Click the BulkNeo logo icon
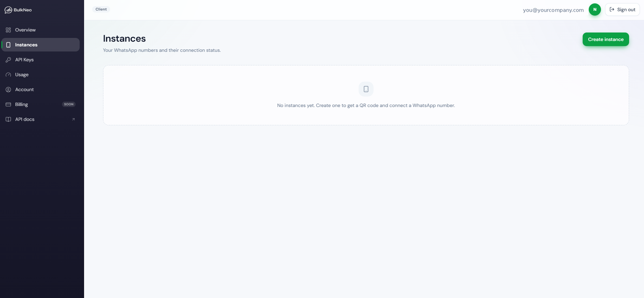This screenshot has height=298, width=644. 8,10
